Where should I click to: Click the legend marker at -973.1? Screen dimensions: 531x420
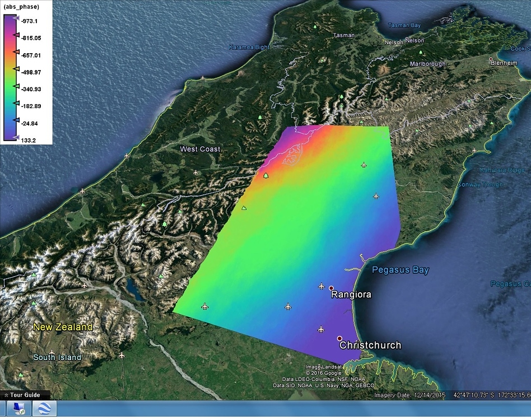click(16, 19)
